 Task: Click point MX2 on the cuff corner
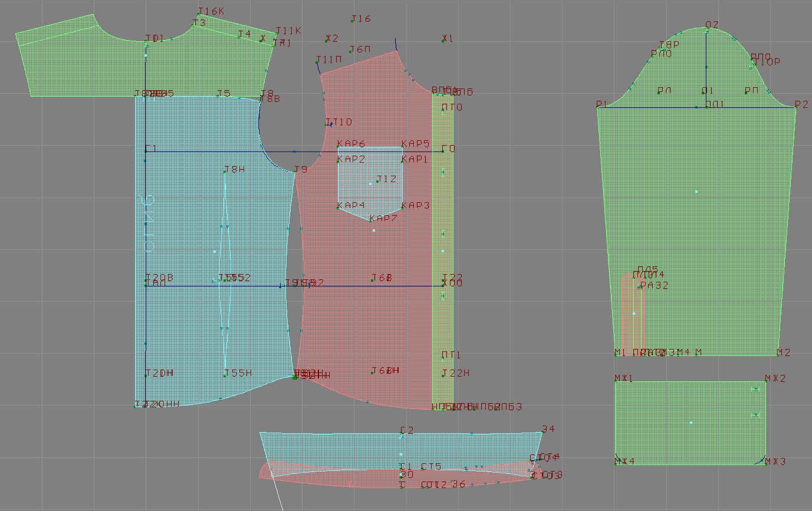(x=765, y=381)
